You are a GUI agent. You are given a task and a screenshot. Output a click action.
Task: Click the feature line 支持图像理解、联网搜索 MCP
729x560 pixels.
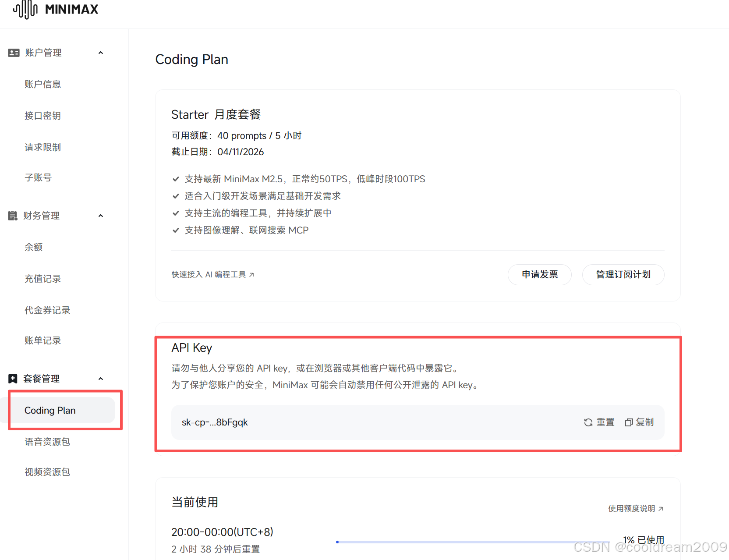click(x=247, y=230)
